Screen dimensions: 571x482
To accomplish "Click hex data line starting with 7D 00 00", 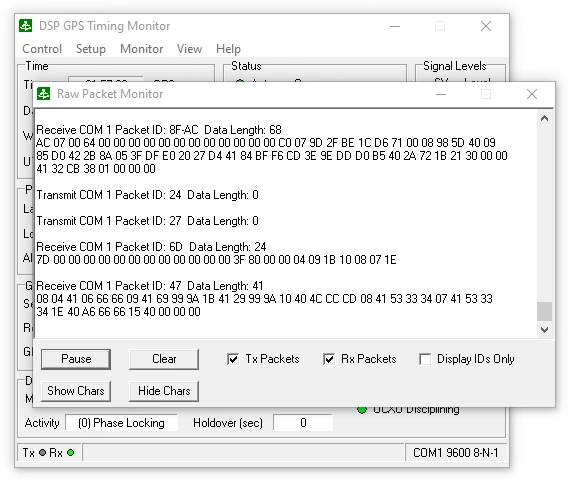I will pos(216,260).
